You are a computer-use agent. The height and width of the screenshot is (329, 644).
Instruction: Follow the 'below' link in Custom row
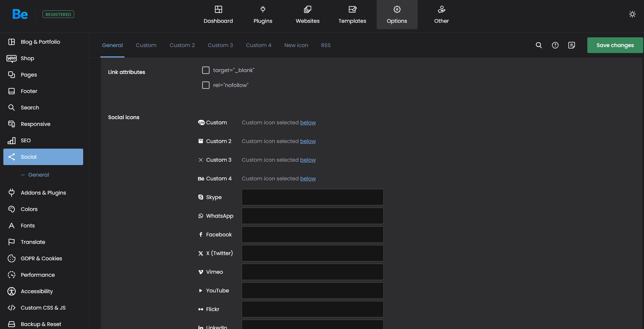pyautogui.click(x=308, y=122)
